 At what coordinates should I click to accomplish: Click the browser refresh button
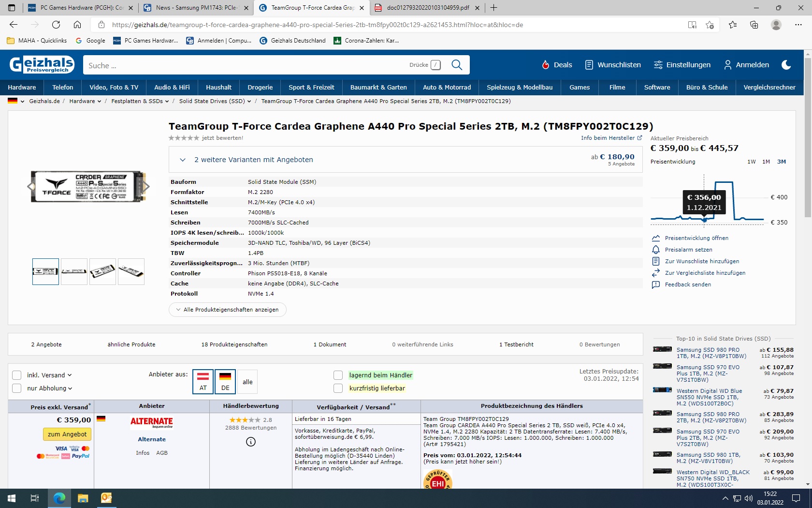tap(56, 25)
